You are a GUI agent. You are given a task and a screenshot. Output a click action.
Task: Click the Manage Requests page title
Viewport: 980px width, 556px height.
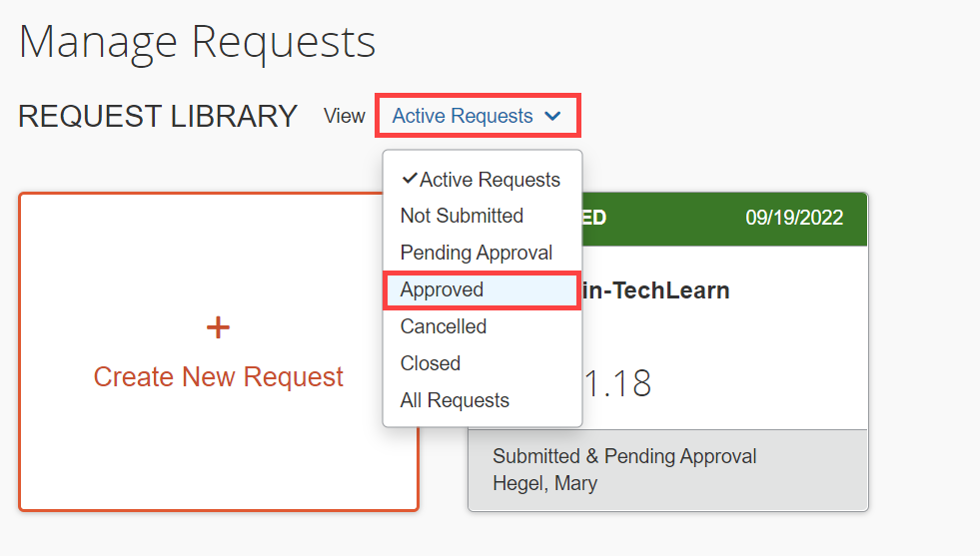197,41
